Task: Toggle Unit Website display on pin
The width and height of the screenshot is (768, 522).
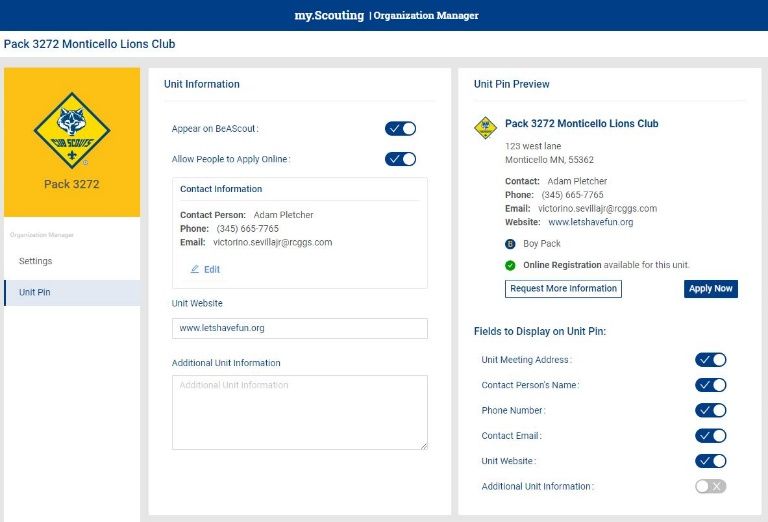Action: coord(710,461)
